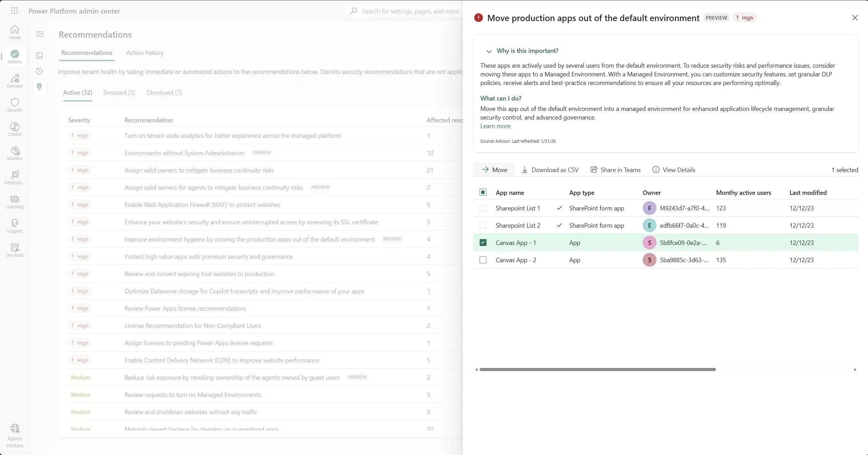Open the Security section in the sidebar
The image size is (868, 455).
15,105
